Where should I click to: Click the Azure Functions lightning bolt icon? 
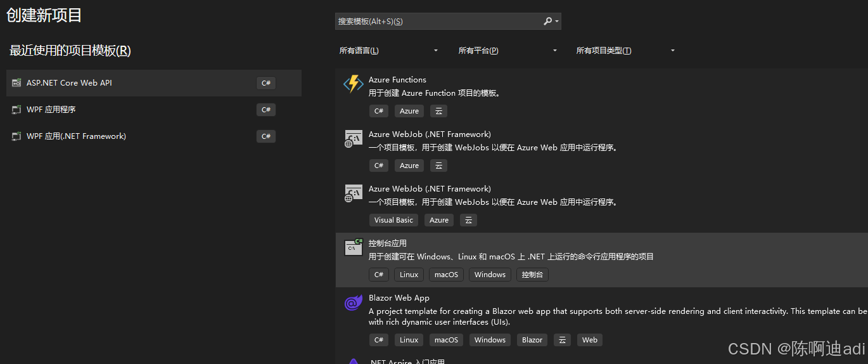353,84
